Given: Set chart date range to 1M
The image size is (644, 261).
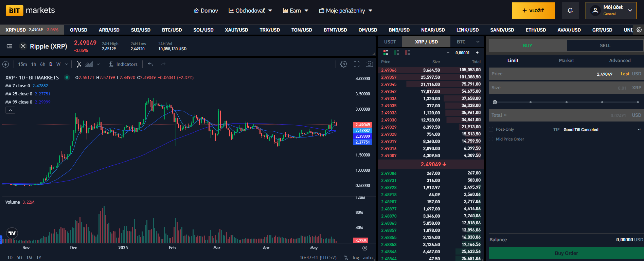Looking at the screenshot, I should point(29,258).
